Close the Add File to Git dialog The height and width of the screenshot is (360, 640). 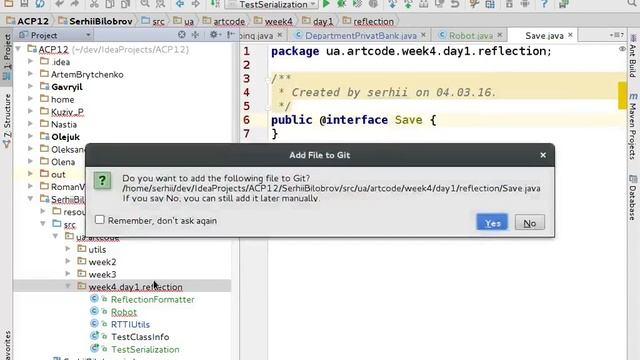click(x=543, y=155)
